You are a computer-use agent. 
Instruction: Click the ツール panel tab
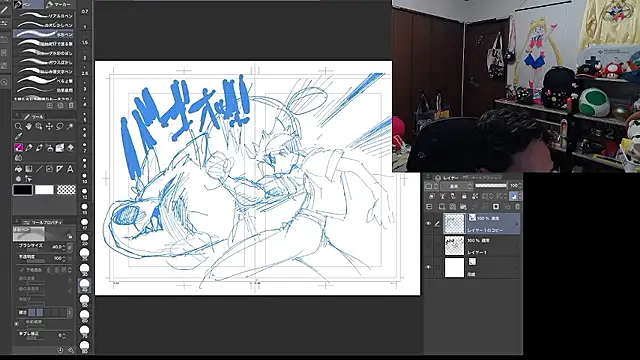point(34,116)
